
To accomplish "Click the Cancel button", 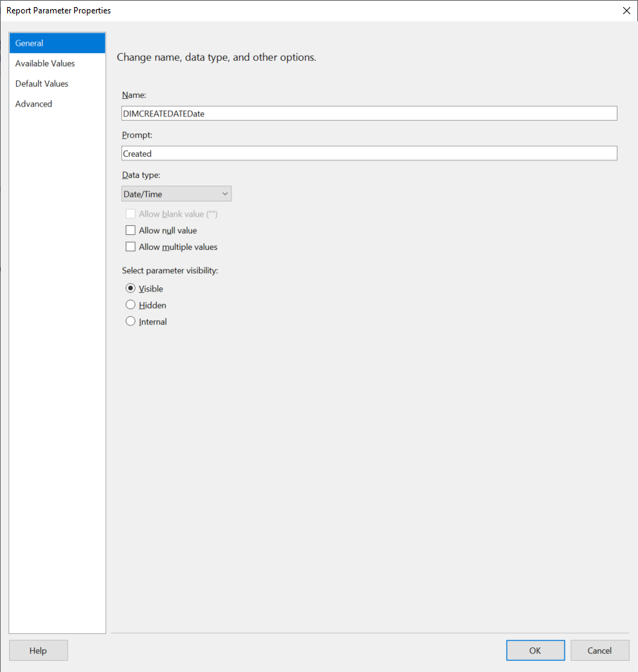I will [x=599, y=650].
